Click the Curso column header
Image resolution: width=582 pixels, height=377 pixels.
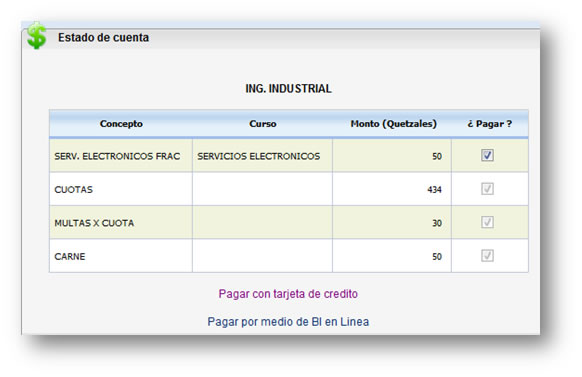click(262, 124)
